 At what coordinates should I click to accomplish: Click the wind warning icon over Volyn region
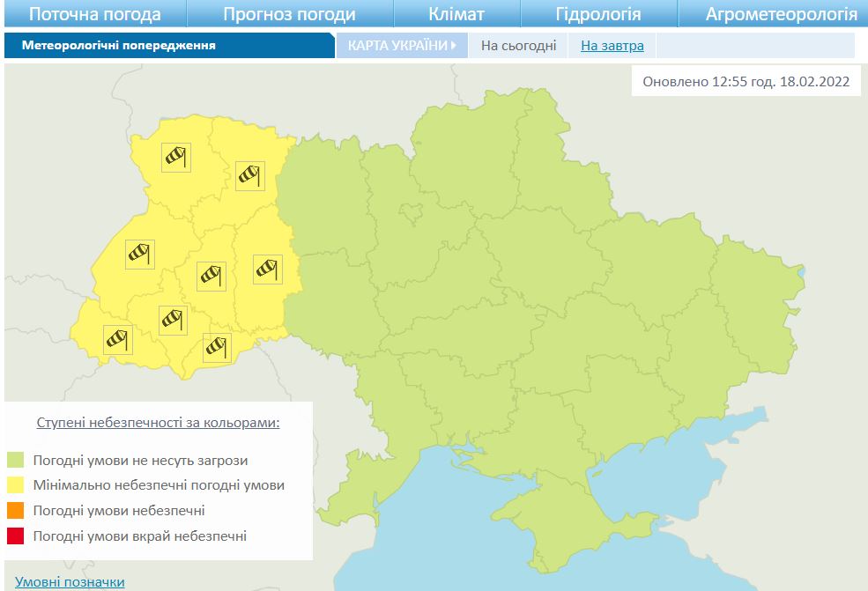click(x=177, y=157)
